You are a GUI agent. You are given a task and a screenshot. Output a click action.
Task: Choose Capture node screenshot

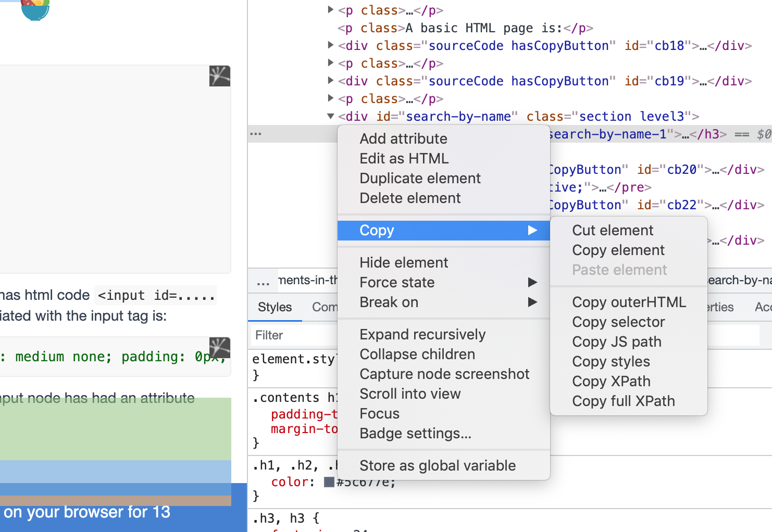(444, 374)
